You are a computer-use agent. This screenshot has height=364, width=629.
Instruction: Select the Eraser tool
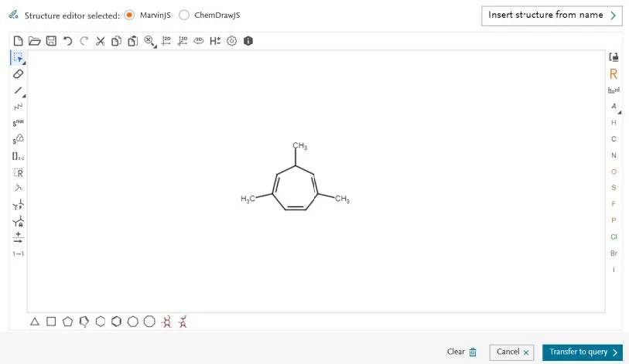(x=18, y=74)
